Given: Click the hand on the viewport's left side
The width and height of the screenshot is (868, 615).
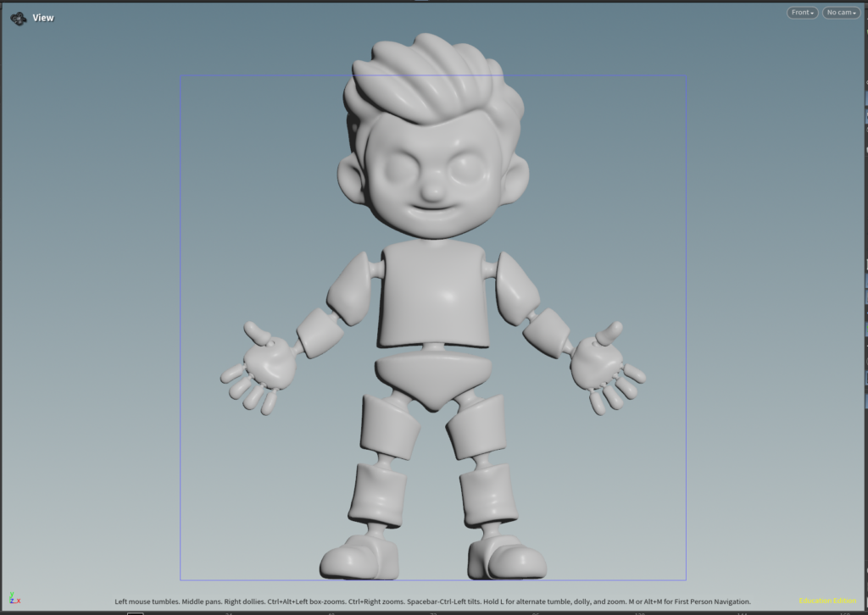Looking at the screenshot, I should pos(264,368).
